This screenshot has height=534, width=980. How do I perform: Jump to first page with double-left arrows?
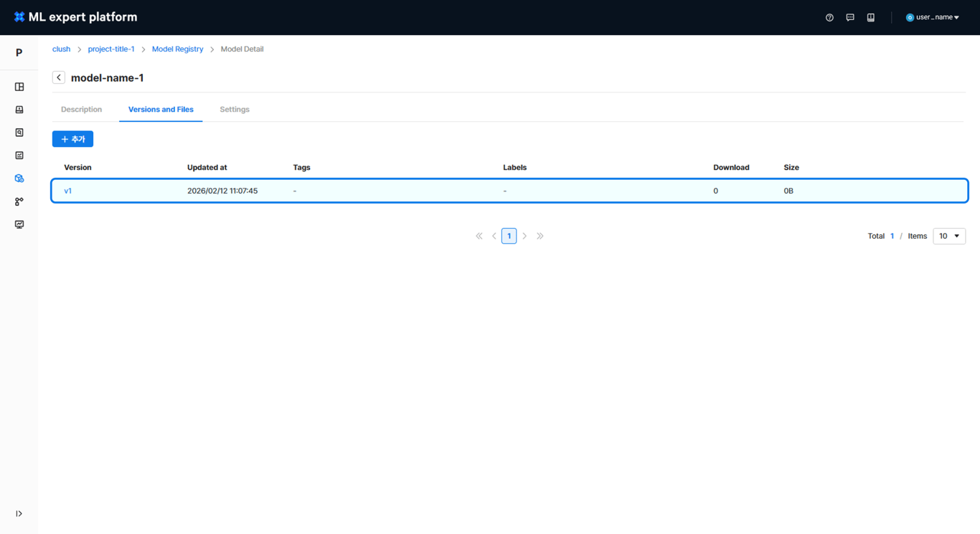point(479,236)
